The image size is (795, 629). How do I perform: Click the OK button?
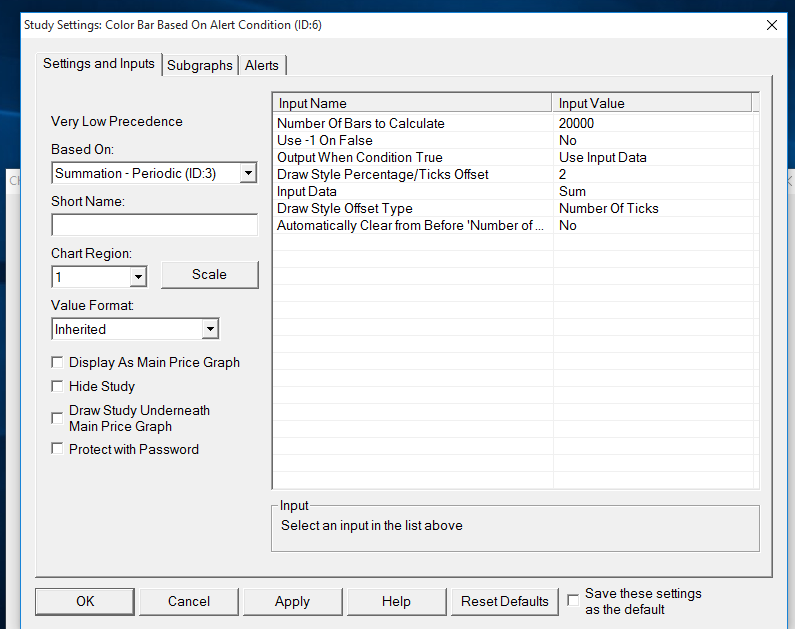(x=85, y=602)
